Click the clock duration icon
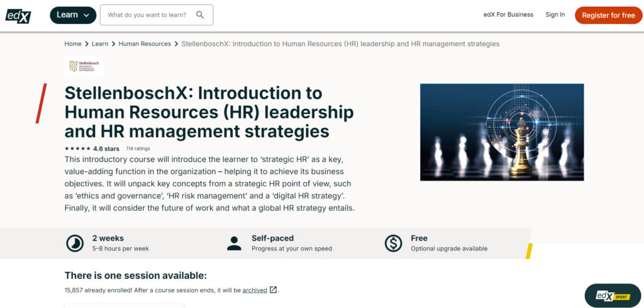The width and height of the screenshot is (644, 308). 75,243
